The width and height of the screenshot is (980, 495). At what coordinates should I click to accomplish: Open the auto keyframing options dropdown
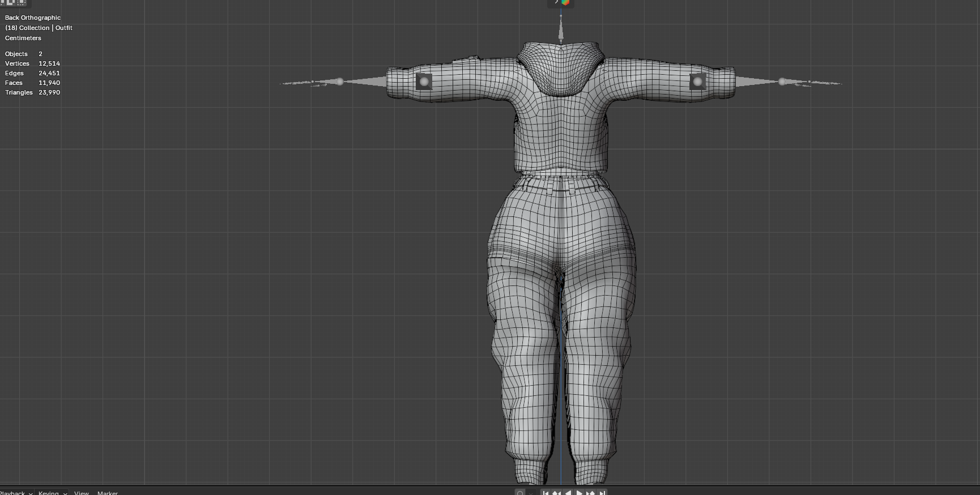[x=531, y=493]
